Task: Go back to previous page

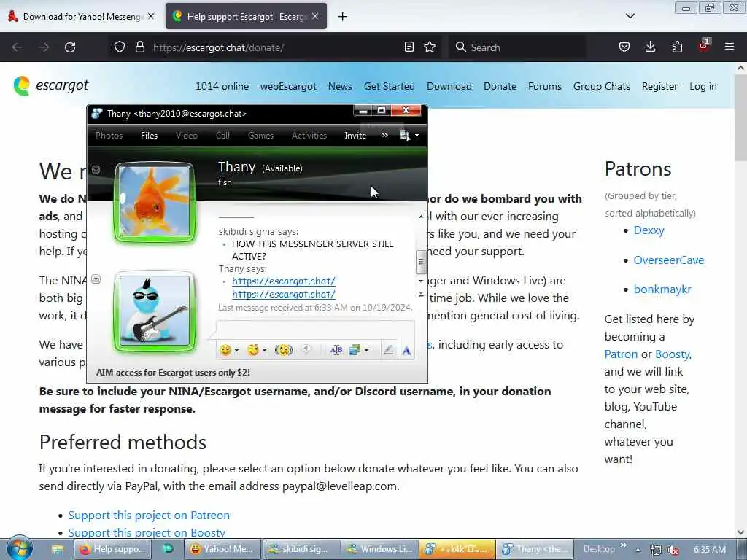Action: click(18, 47)
